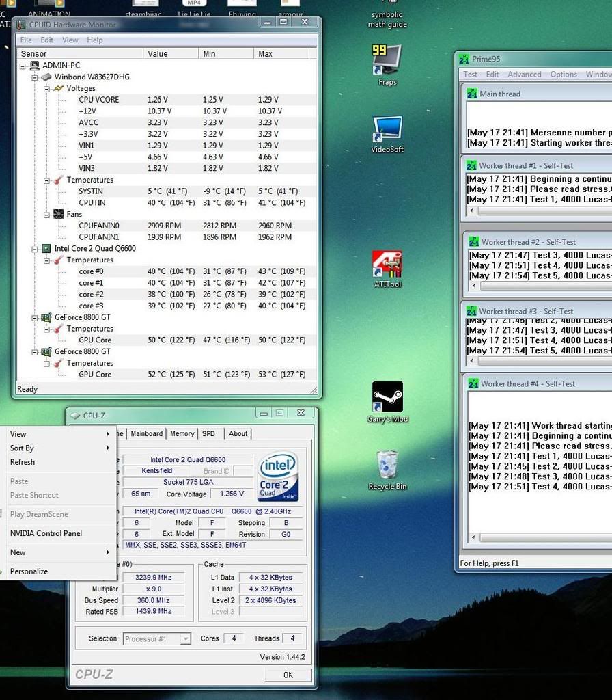612x700 pixels.
Task: Open the Help menu in Hardware Monitor
Action: 94,40
